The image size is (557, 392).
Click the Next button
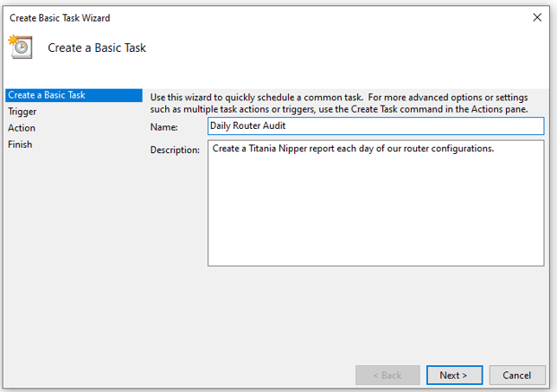[x=453, y=375]
